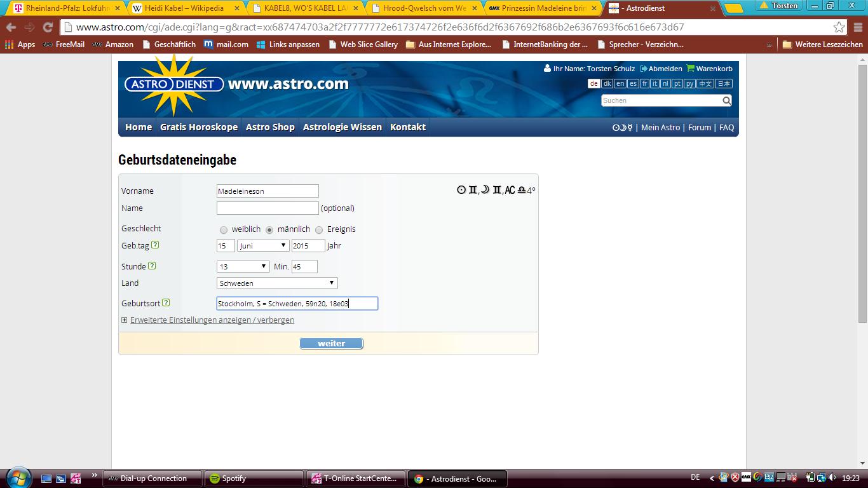Open the Gratis Horoskope menu
The width and height of the screenshot is (868, 488).
tap(198, 127)
